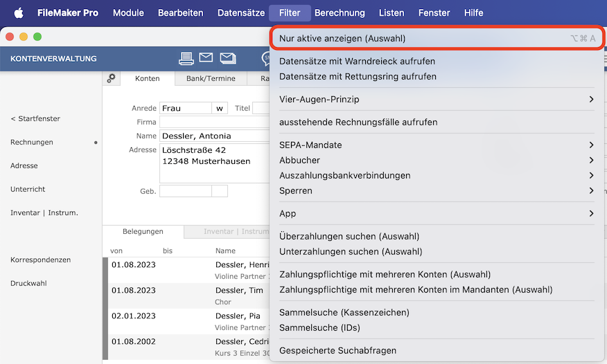Switch to the Bank/Termine tab
The width and height of the screenshot is (607, 364).
click(211, 78)
